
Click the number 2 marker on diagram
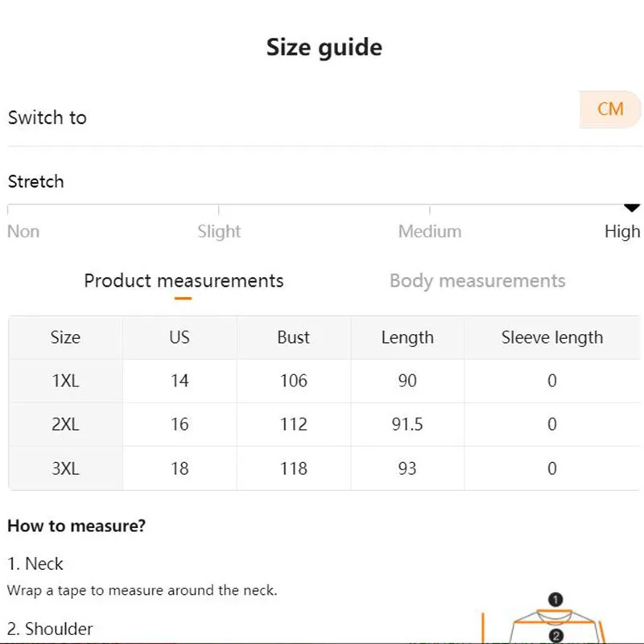pos(555,636)
